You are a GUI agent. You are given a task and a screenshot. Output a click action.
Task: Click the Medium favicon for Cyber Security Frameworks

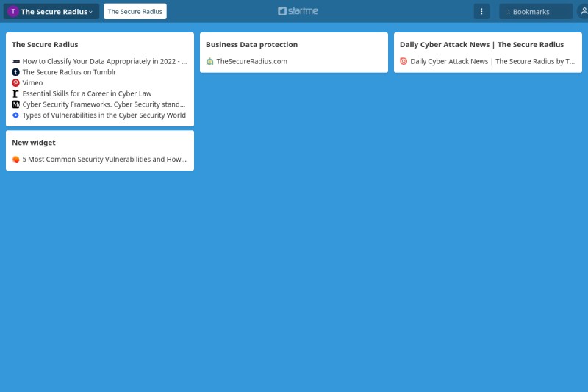[15, 104]
